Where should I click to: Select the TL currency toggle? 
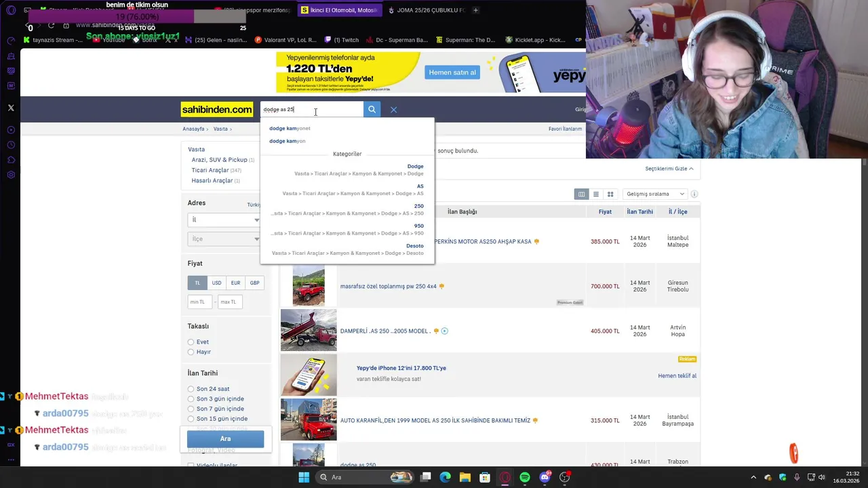[x=197, y=283]
